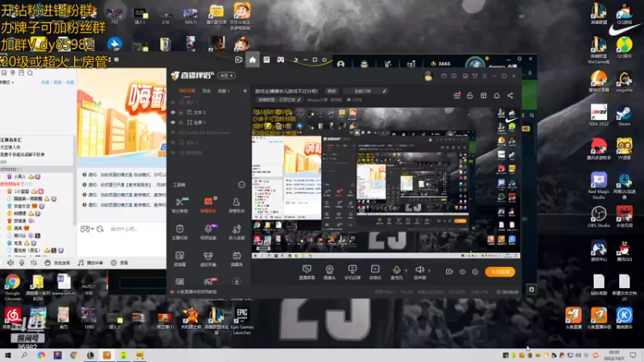The image size is (644, 362).
Task: Select the 场景 1 scene tab
Action: click(x=224, y=91)
